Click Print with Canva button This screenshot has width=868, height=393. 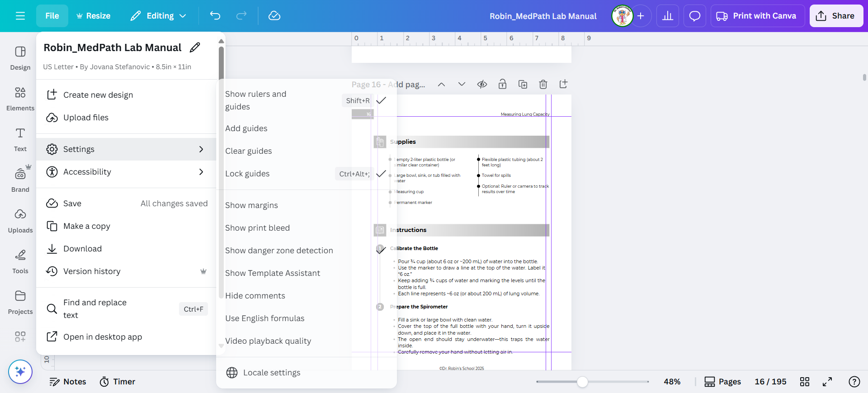tap(757, 16)
